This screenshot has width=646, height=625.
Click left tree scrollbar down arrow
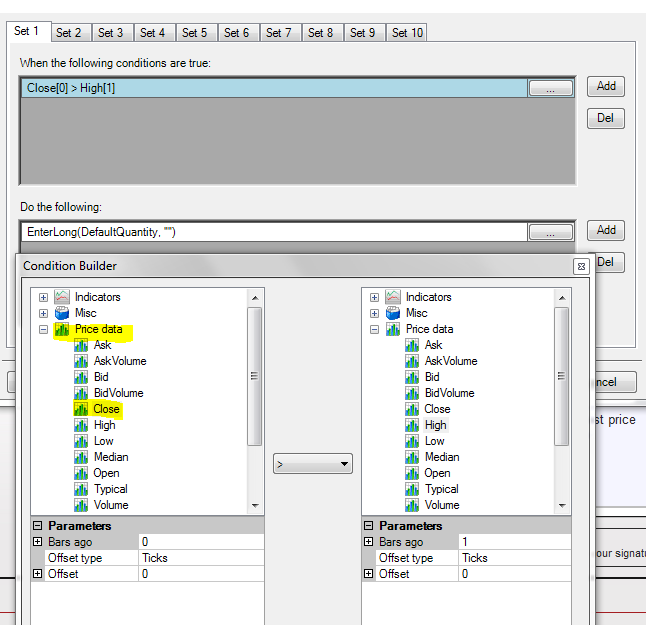(255, 506)
